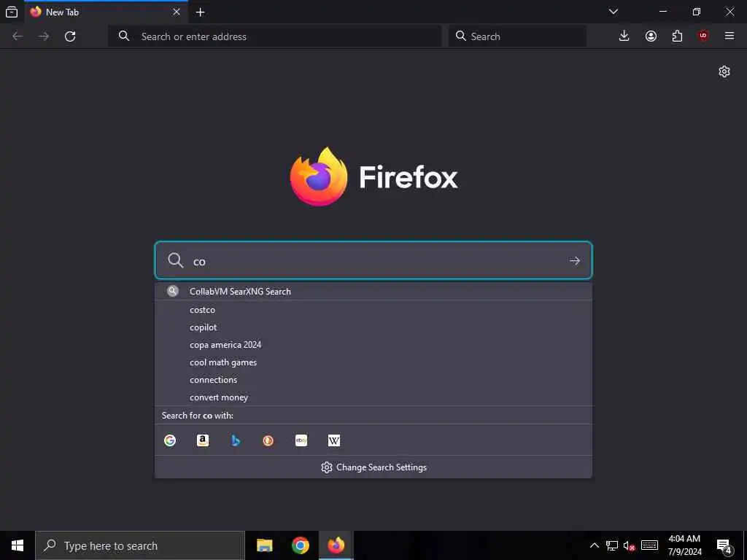Screen dimensions: 747x560
Task: Go forward with the forward arrow
Action: coord(44,36)
